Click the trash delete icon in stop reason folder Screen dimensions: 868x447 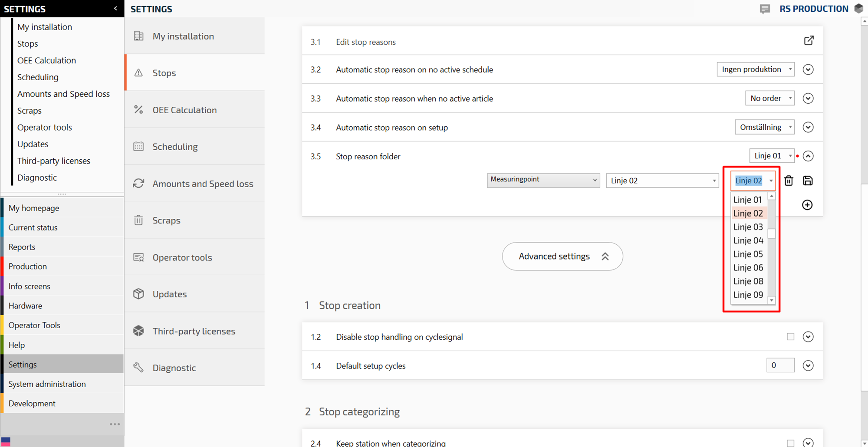coord(789,181)
